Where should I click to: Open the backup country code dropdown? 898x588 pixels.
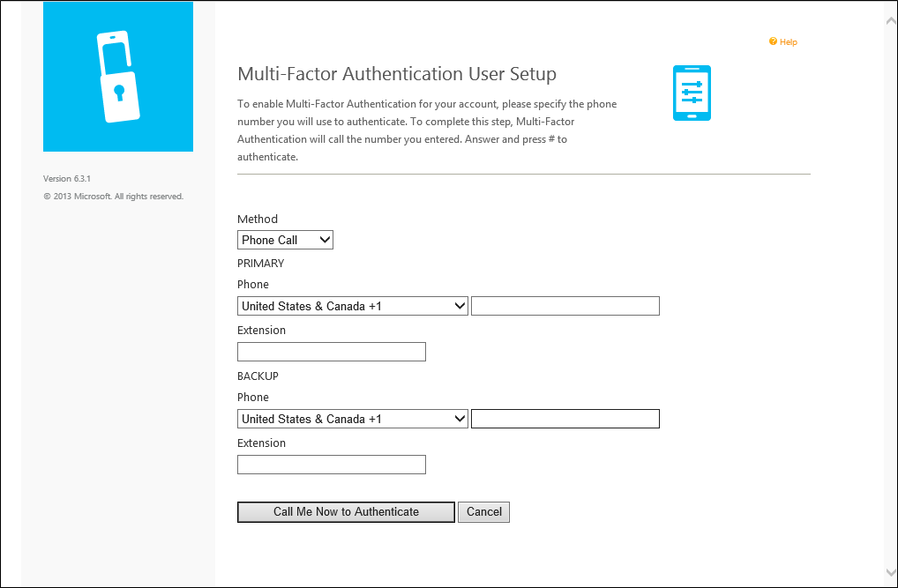click(x=351, y=418)
